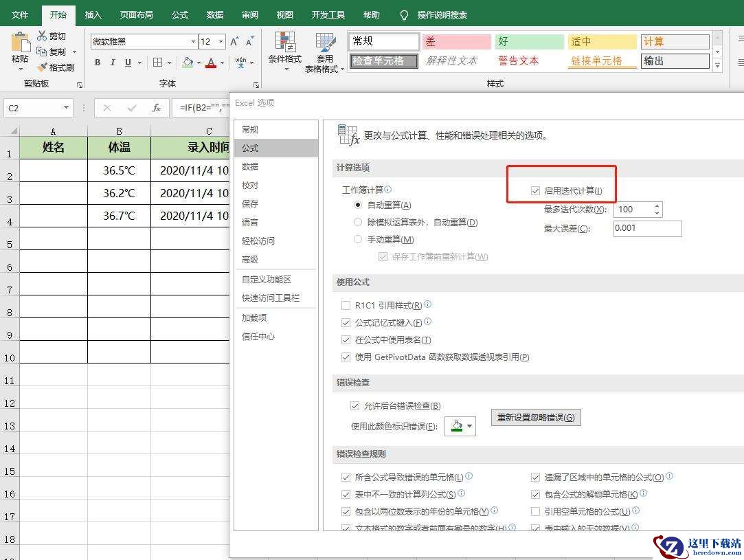Image resolution: width=744 pixels, height=560 pixels.
Task: Click the Paste clipboard icon
Action: [20, 42]
